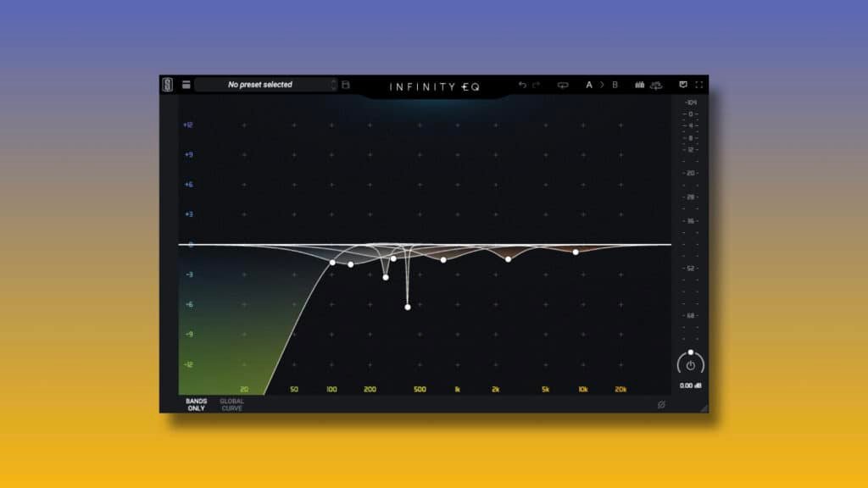Copy A settings to B with the arrow
868x488 pixels.
pos(603,85)
